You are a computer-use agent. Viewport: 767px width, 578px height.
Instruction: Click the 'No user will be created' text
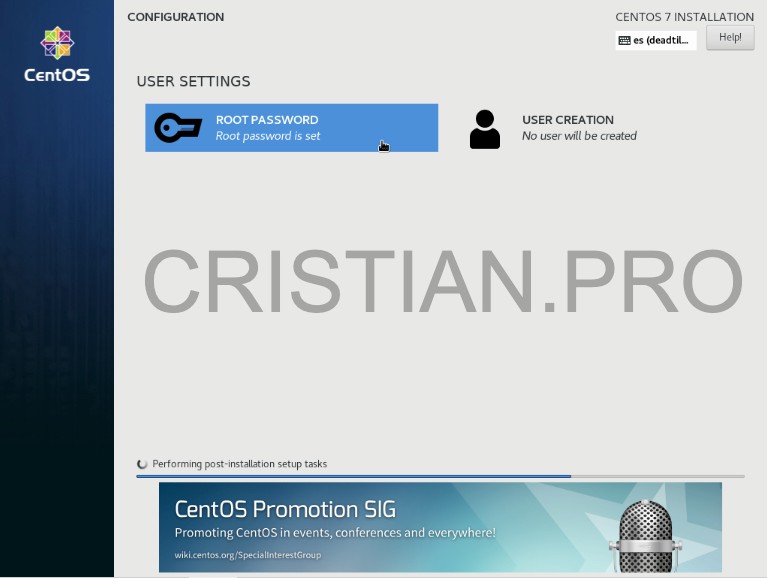579,136
